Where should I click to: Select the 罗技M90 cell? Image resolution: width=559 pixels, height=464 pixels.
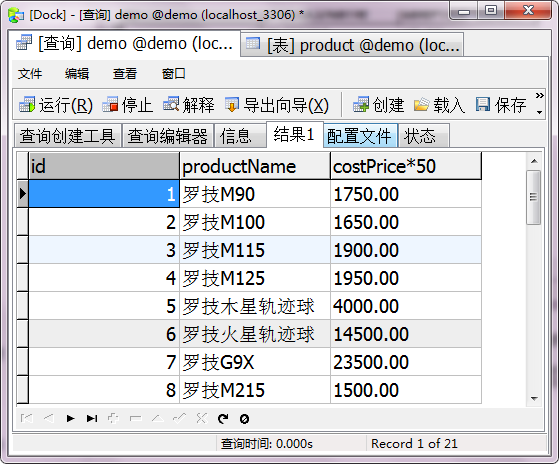tap(255, 194)
